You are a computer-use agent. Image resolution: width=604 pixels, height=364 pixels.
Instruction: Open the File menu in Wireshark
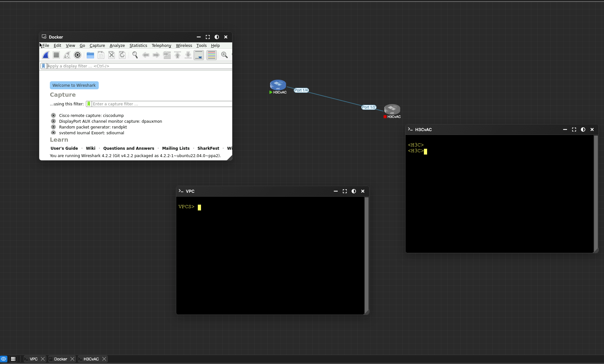point(46,45)
